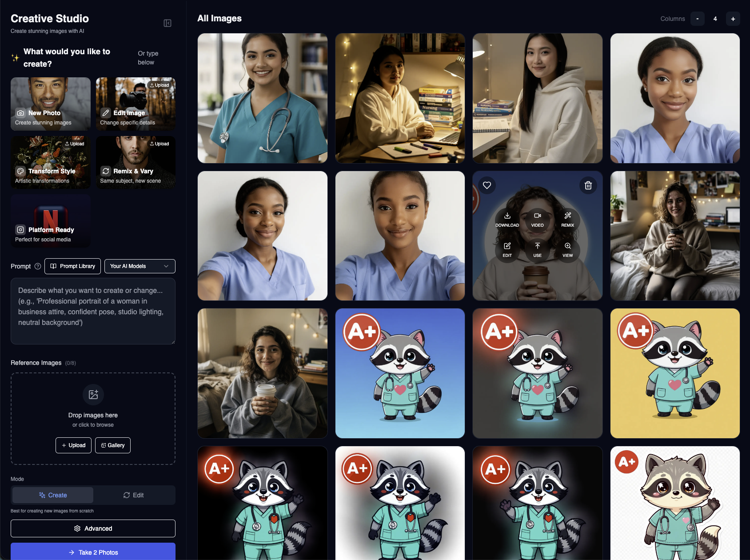This screenshot has width=750, height=560.
Task: Switch mode to Create
Action: [x=53, y=495]
